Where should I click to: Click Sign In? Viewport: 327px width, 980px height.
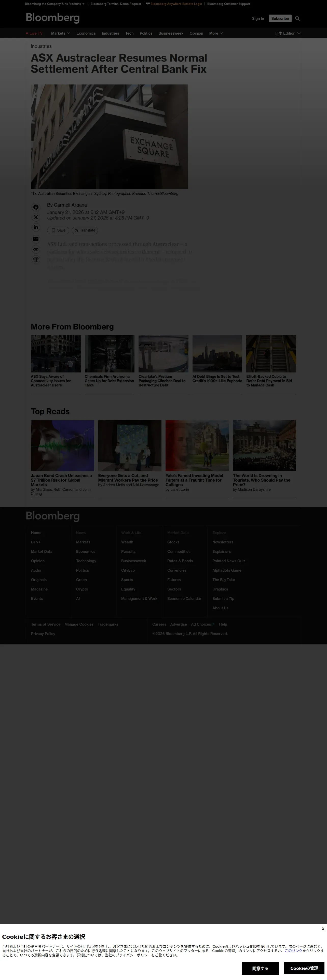(x=258, y=18)
